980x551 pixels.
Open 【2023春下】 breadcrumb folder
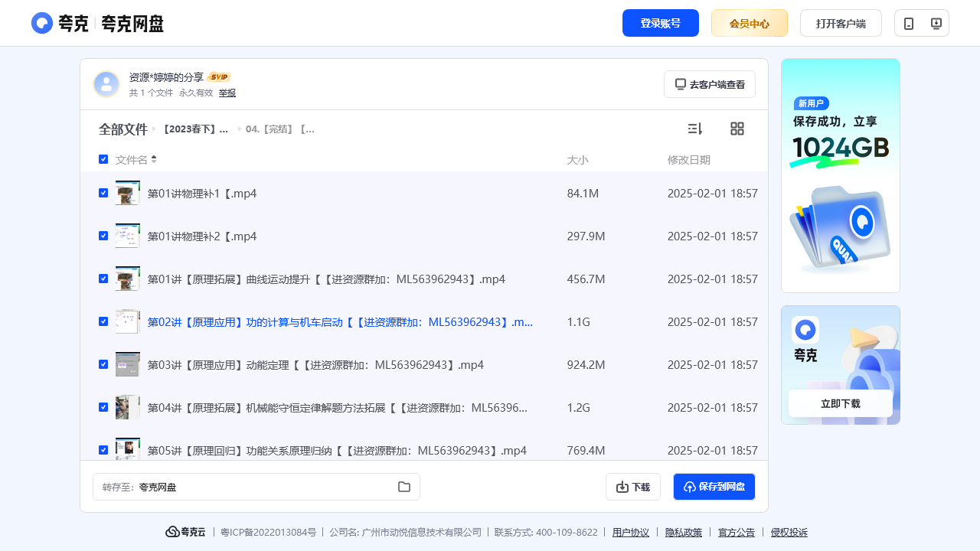click(194, 129)
